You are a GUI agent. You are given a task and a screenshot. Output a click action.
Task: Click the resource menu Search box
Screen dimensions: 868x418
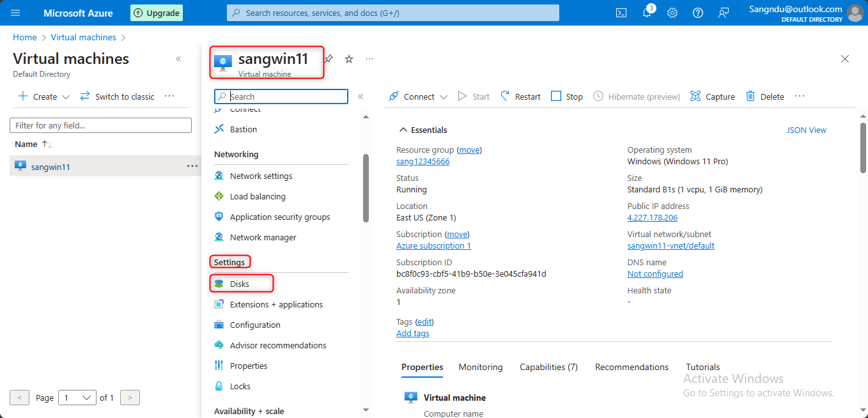pos(281,97)
